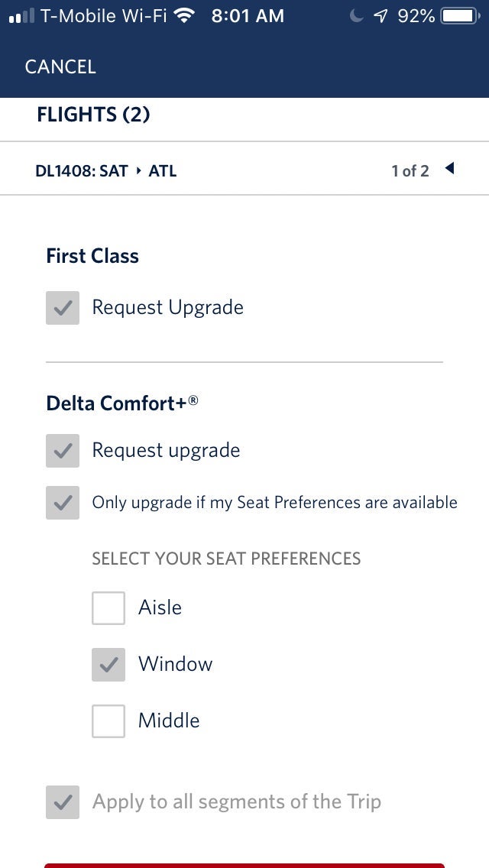
Task: Uncheck the Window seat preference
Action: [x=108, y=665]
